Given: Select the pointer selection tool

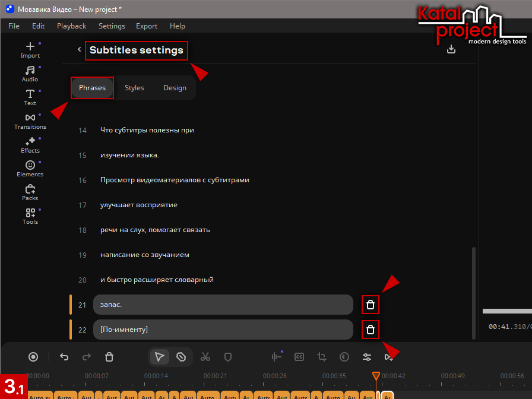Looking at the screenshot, I should point(159,357).
